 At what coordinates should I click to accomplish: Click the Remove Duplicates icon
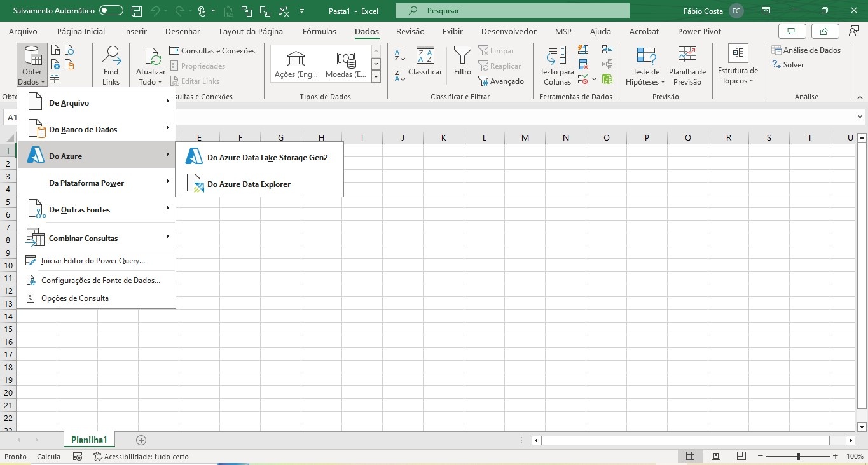(583, 65)
